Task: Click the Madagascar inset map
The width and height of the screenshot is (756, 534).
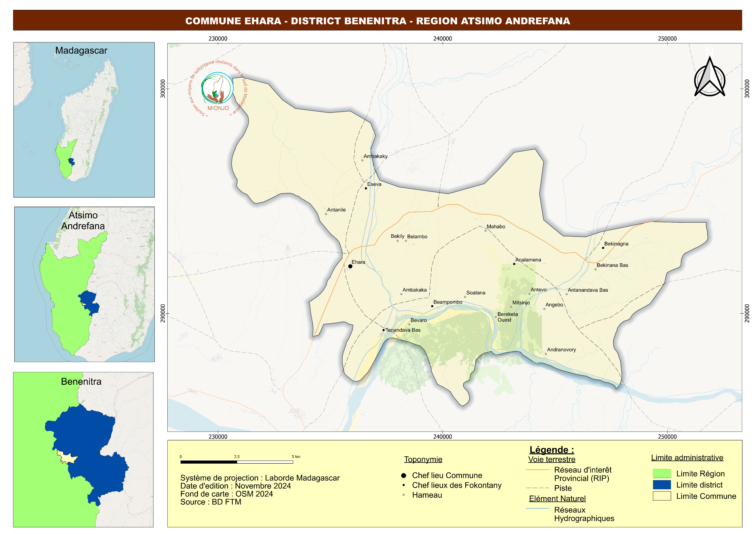Action: pyautogui.click(x=84, y=120)
